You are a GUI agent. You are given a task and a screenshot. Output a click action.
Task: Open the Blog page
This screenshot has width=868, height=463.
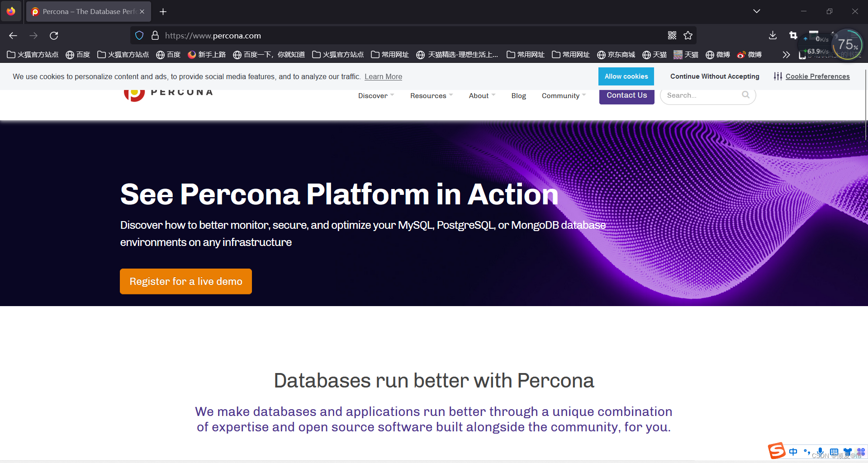point(519,95)
